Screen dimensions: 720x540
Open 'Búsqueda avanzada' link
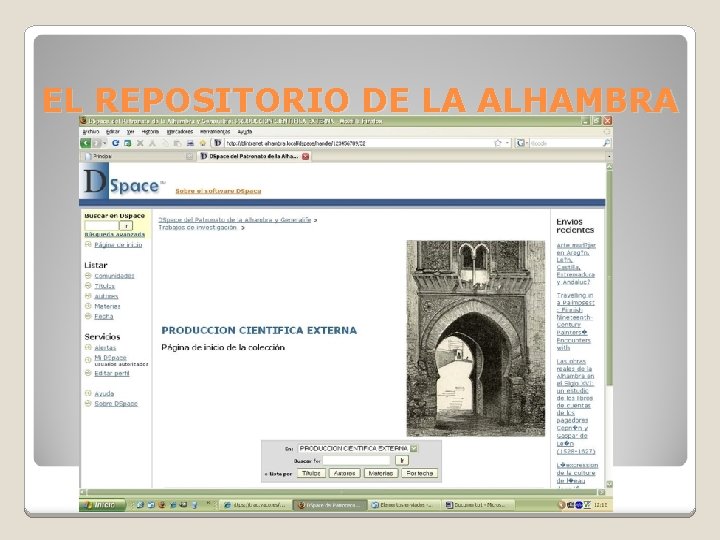[x=115, y=234]
